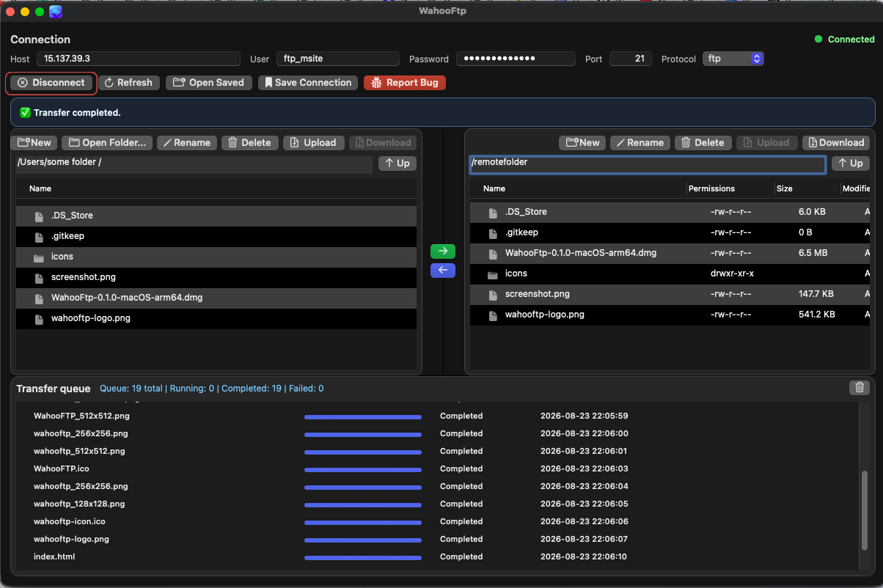Select remote wahooftp-logo.png file icon
Image resolution: width=883 pixels, height=588 pixels.
pyautogui.click(x=493, y=315)
